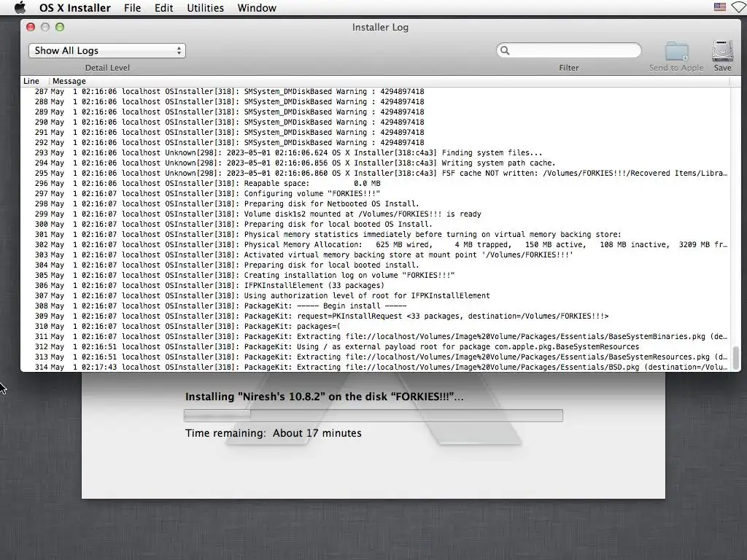Screen dimensions: 747x560
Task: Select line 'FSF cache NOT written'
Action: tap(375, 173)
